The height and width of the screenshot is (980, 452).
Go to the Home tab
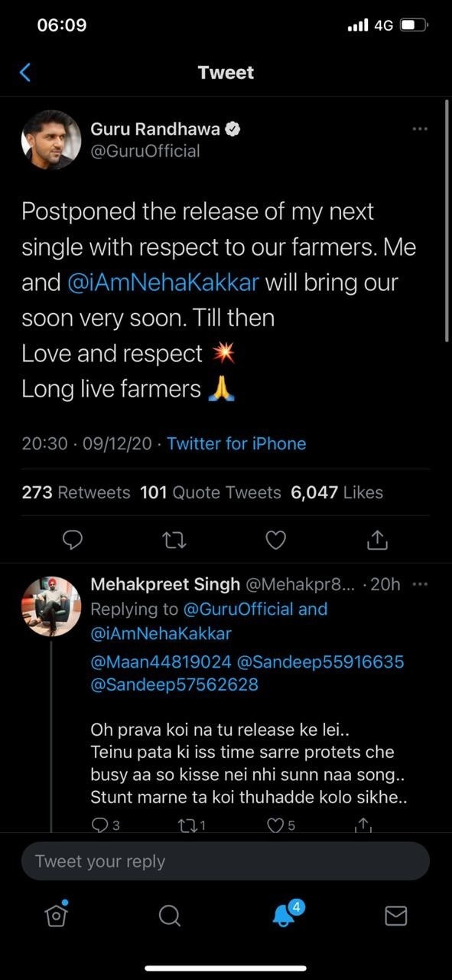tap(57, 914)
